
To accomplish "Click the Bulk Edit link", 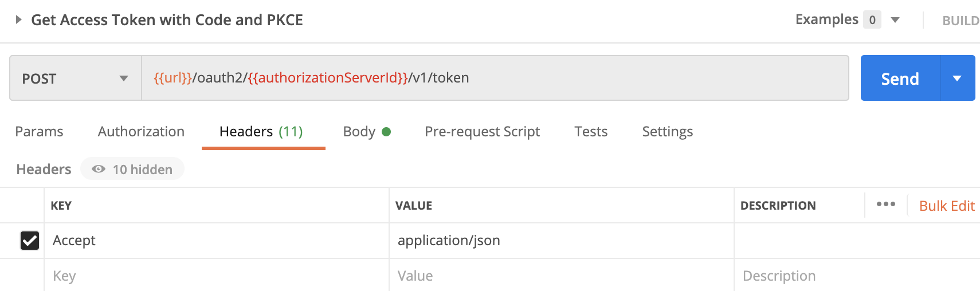I will click(x=947, y=206).
